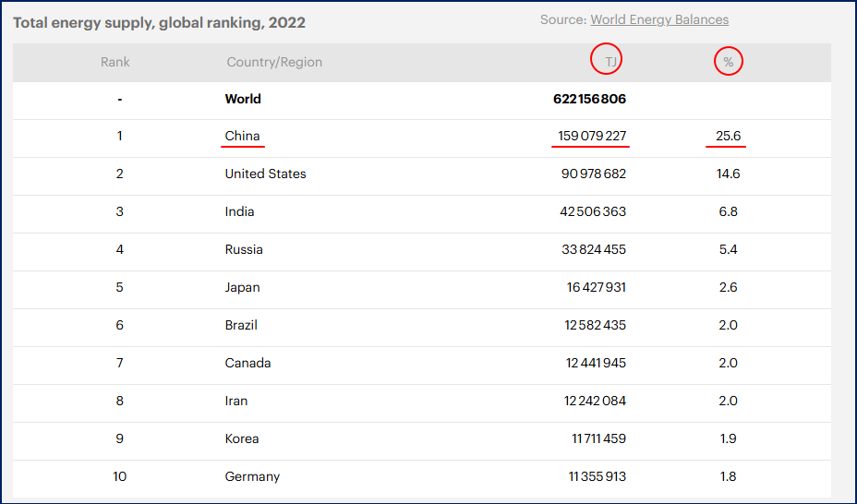This screenshot has width=857, height=504.
Task: Click China's 25.6 percent value
Action: (x=728, y=136)
